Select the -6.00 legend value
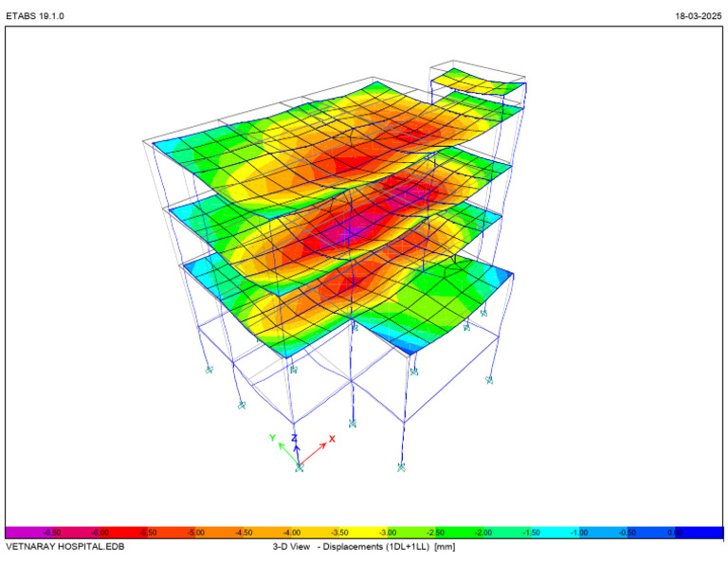This screenshot has width=728, height=563. click(x=100, y=533)
